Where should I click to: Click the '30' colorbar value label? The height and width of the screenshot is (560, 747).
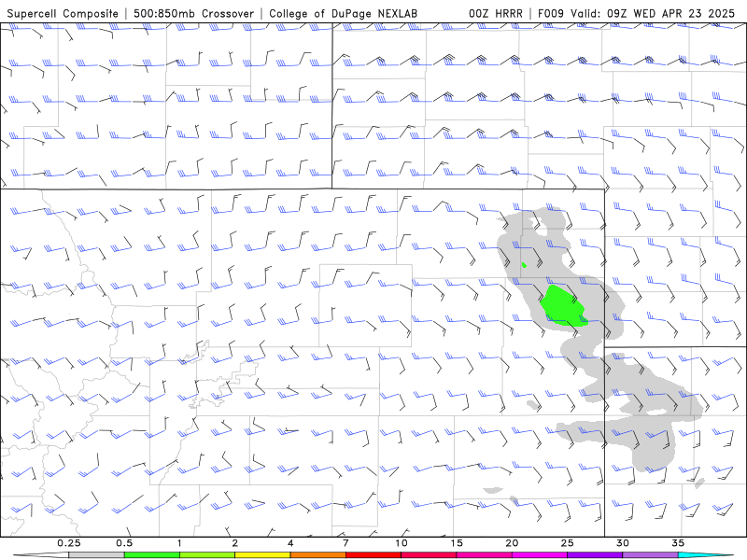click(x=622, y=543)
